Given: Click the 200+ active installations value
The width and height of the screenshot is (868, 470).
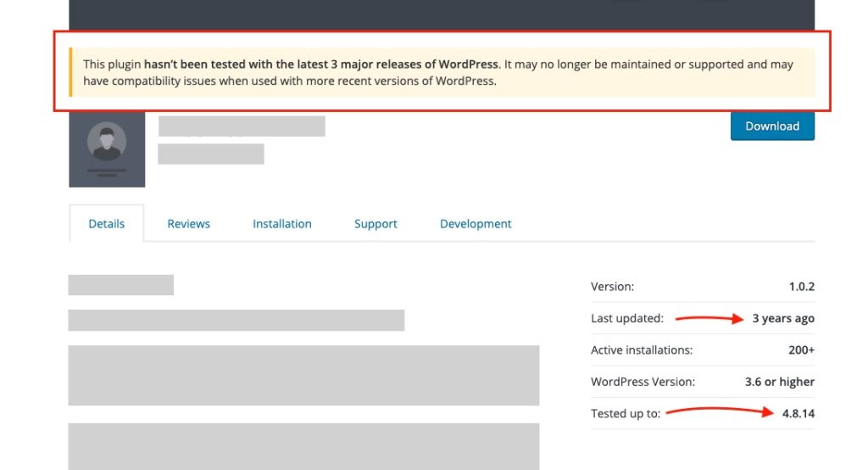Looking at the screenshot, I should point(802,350).
